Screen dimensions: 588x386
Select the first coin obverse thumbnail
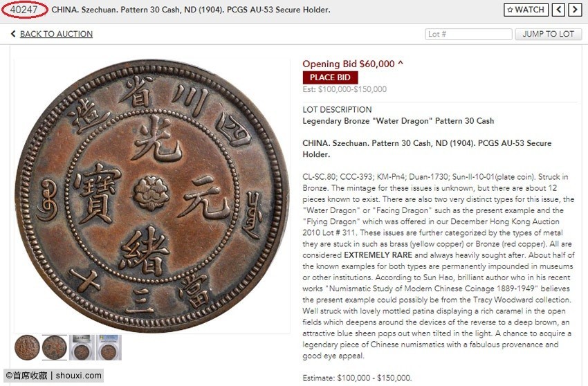28,347
